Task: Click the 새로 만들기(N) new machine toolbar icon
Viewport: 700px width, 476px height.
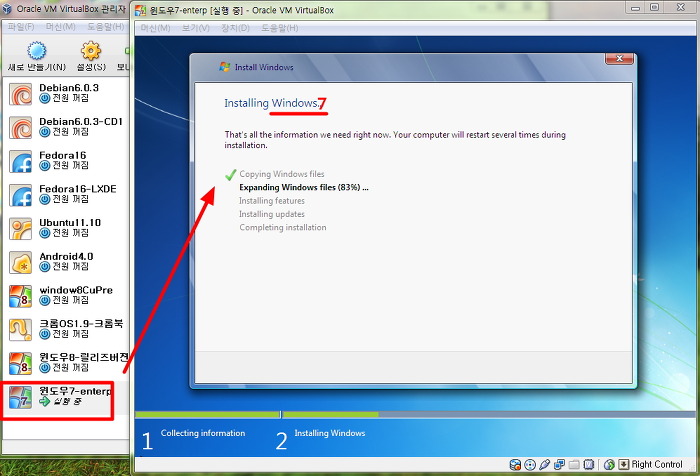Action: click(x=37, y=52)
